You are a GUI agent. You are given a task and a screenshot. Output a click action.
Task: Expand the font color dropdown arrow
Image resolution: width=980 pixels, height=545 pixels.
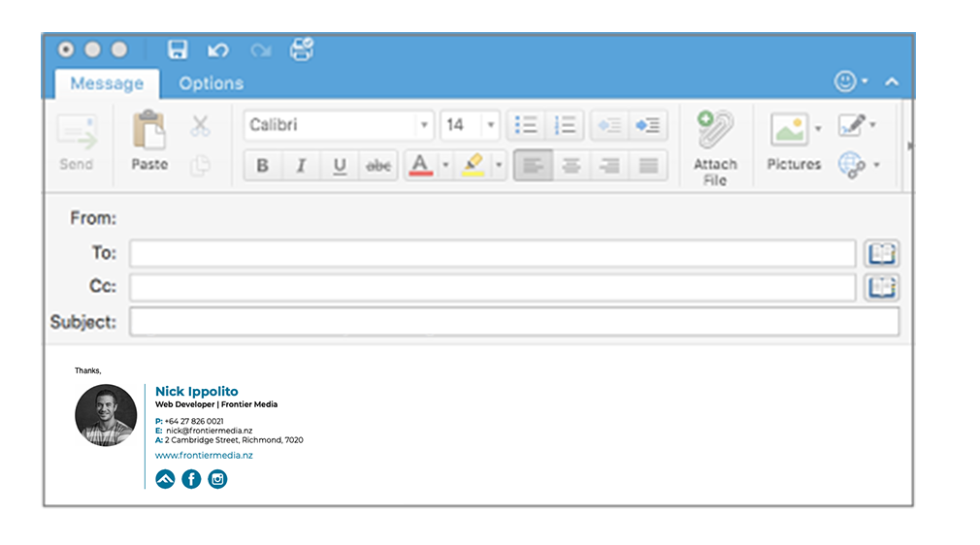[445, 166]
